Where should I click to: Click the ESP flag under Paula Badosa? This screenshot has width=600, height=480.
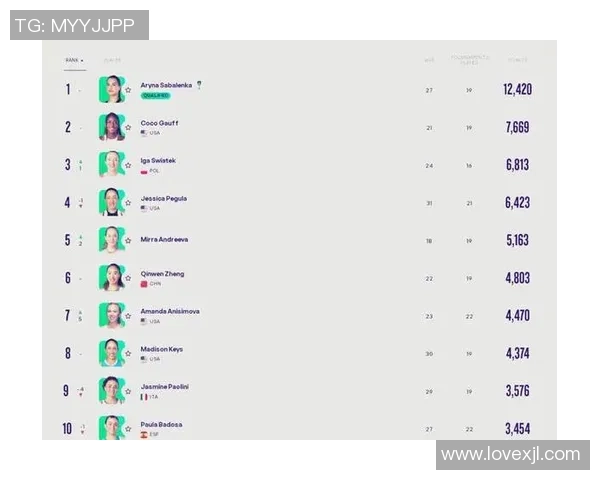point(144,434)
